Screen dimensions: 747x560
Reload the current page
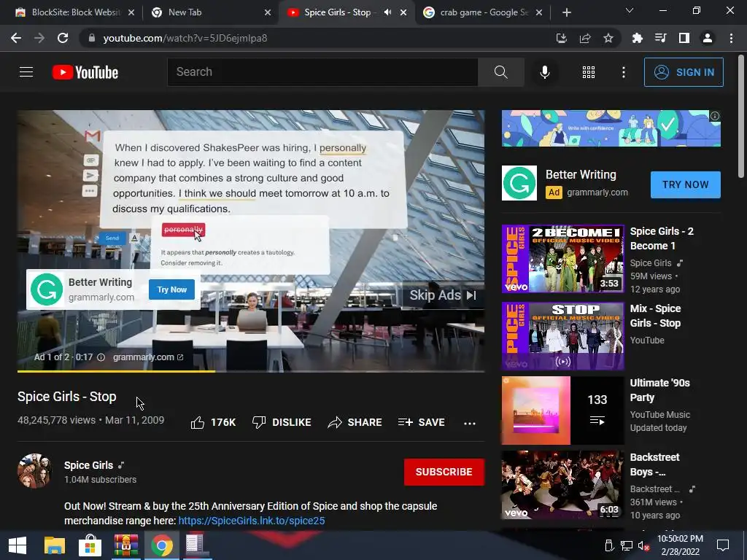pos(63,38)
